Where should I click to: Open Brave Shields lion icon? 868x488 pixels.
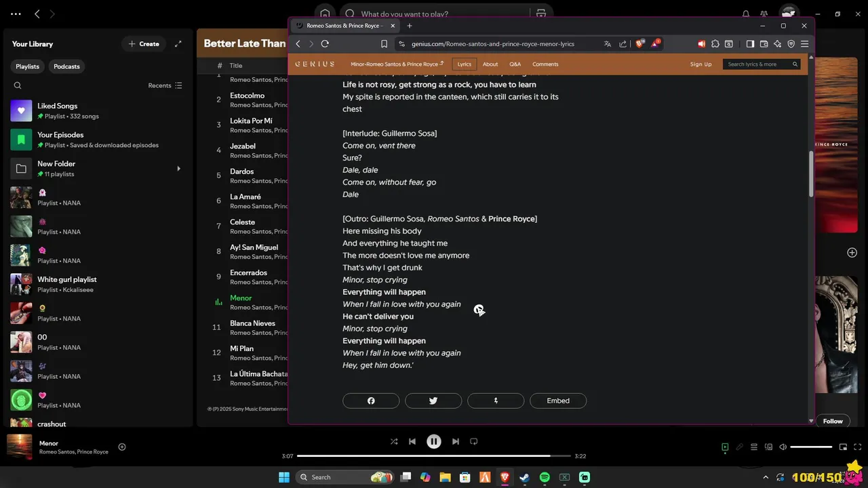tap(639, 43)
